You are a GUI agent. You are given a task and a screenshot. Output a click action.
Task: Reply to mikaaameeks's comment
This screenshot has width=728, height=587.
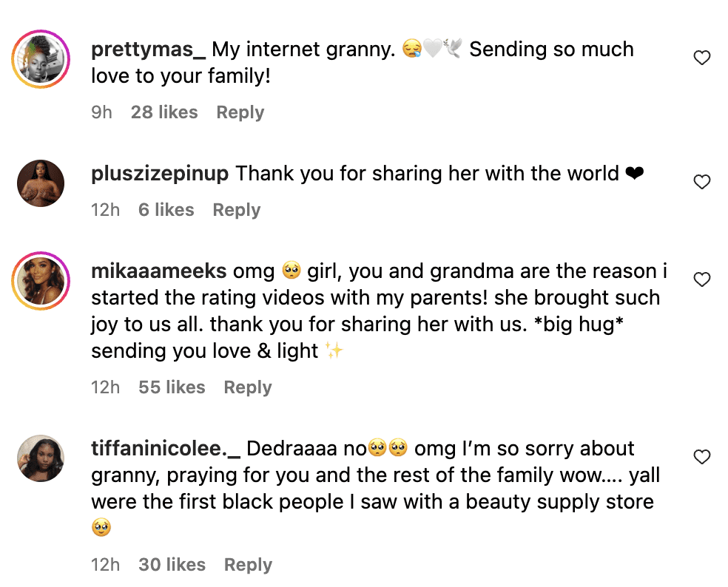(x=247, y=387)
